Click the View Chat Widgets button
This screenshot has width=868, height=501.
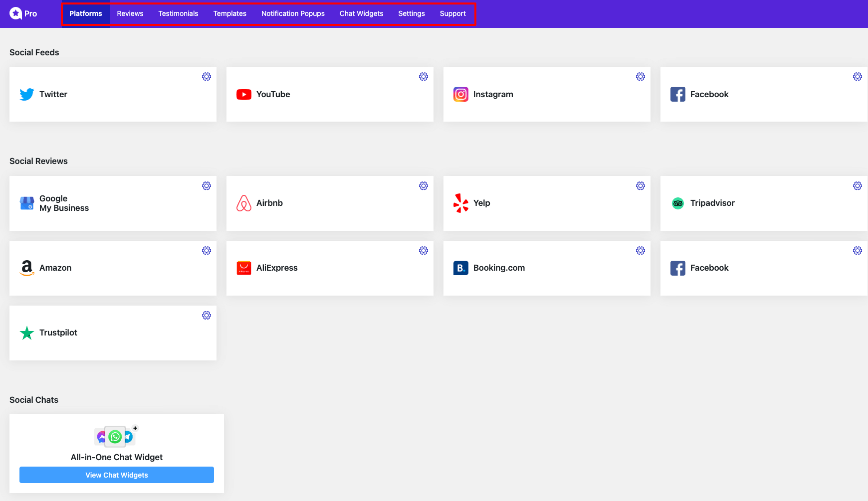click(116, 475)
